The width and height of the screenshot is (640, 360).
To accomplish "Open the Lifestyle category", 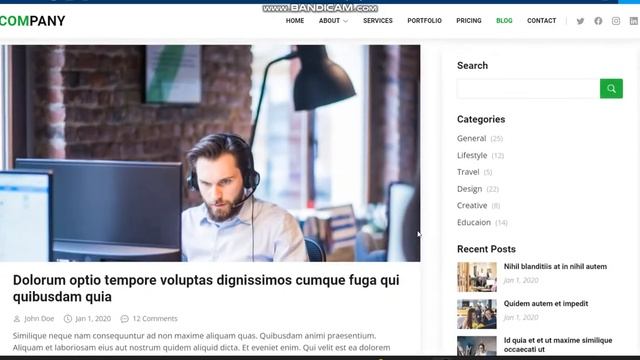I will [x=472, y=156].
